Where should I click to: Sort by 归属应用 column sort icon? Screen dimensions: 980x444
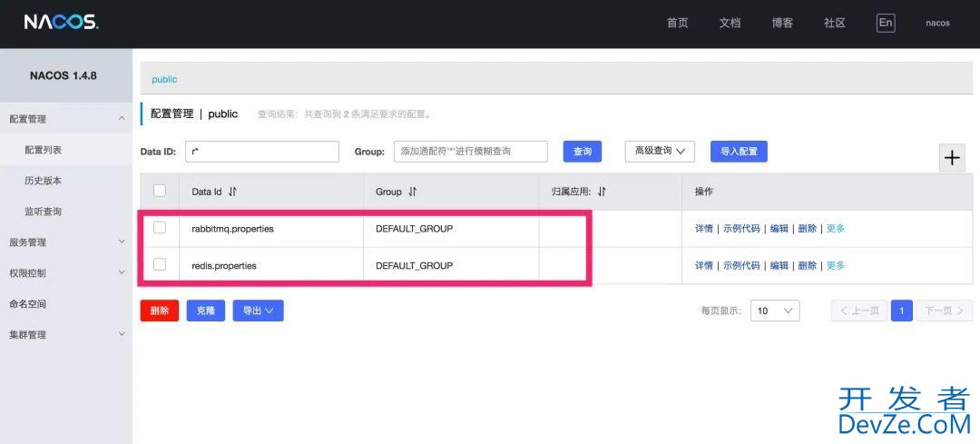602,192
